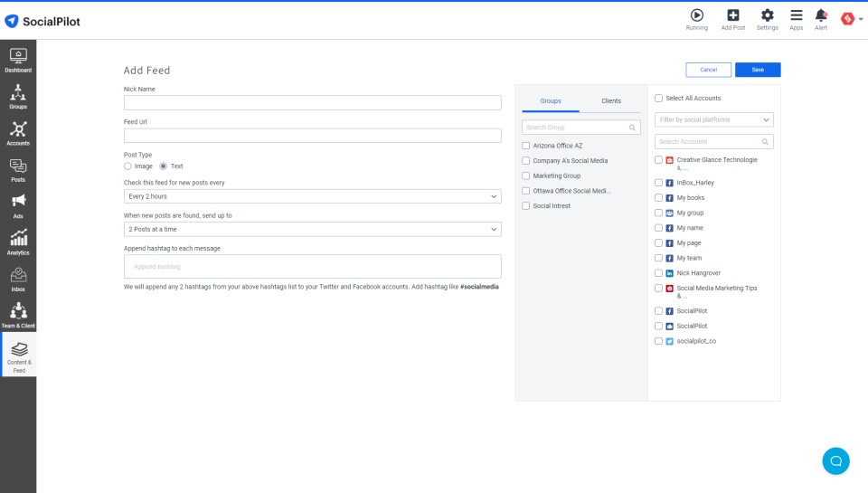
Task: Open the Alert bell notifications
Action: (821, 15)
